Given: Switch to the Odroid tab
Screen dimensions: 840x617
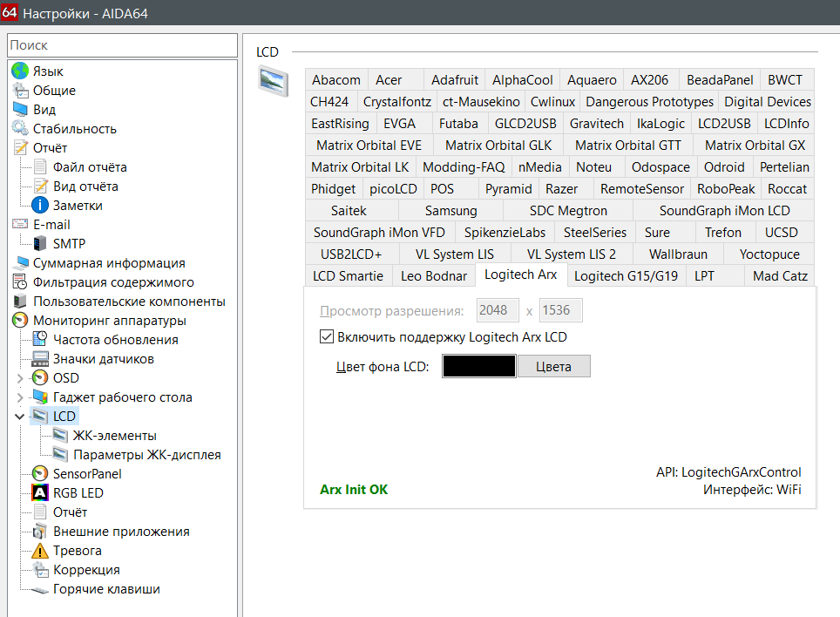Looking at the screenshot, I should (724, 167).
